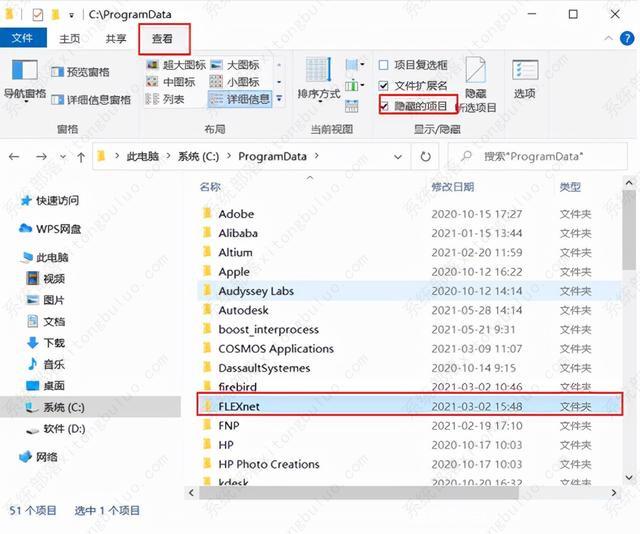Open the help question mark icon
The height and width of the screenshot is (534, 640).
627,38
